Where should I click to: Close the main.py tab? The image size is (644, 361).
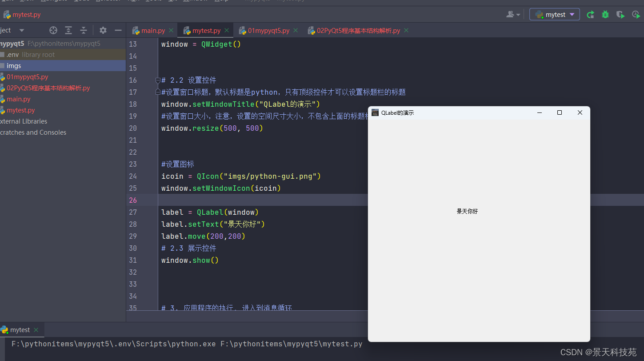coord(172,31)
